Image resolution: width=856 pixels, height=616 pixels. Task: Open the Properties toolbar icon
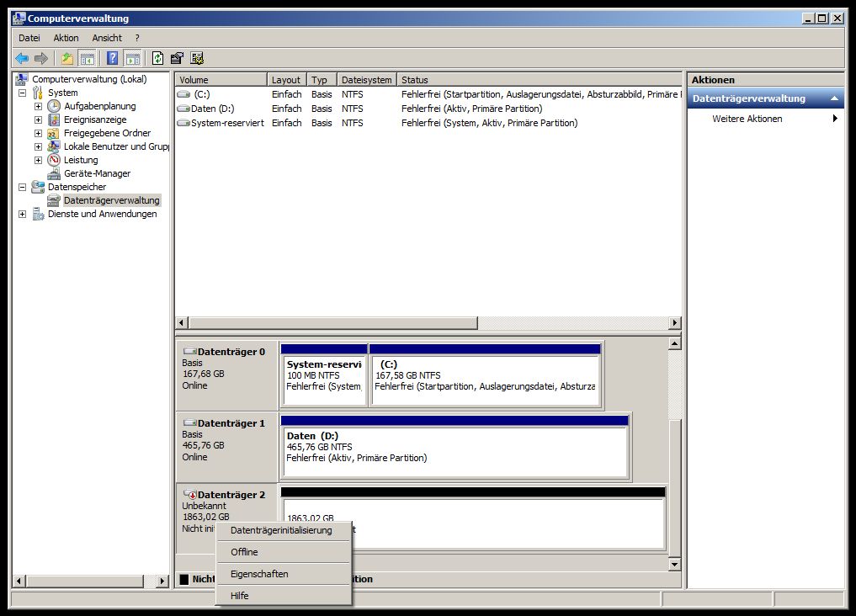177,58
